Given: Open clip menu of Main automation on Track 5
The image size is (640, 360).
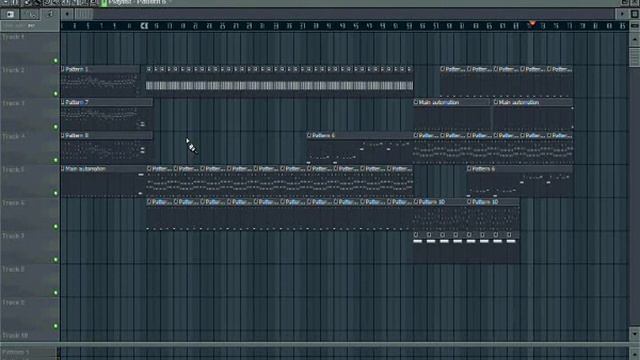Looking at the screenshot, I should pos(63,169).
